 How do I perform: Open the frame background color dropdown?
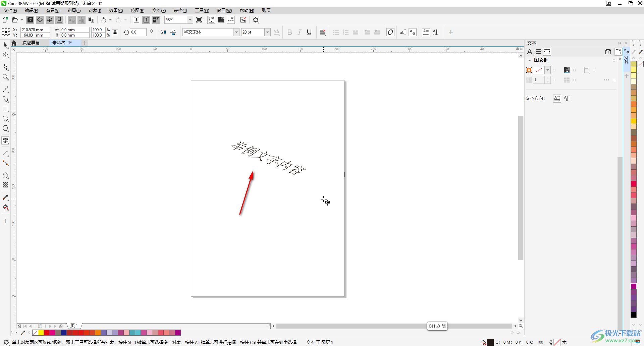pyautogui.click(x=547, y=70)
